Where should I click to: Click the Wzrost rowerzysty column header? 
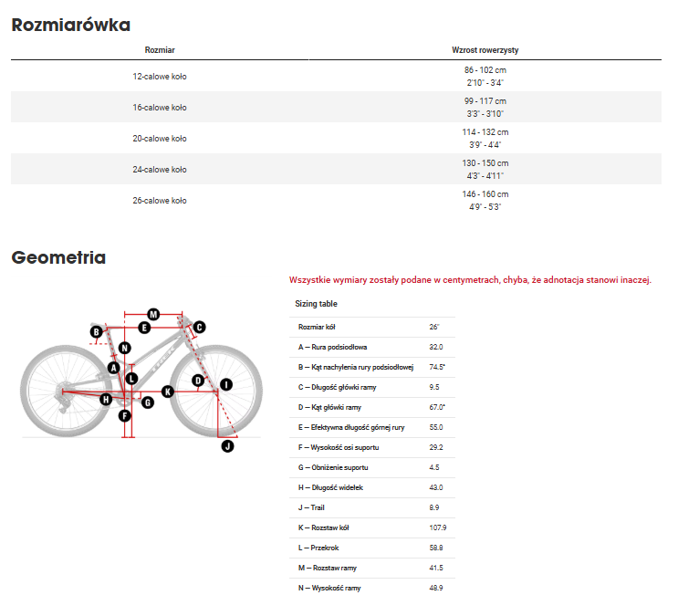coord(485,50)
